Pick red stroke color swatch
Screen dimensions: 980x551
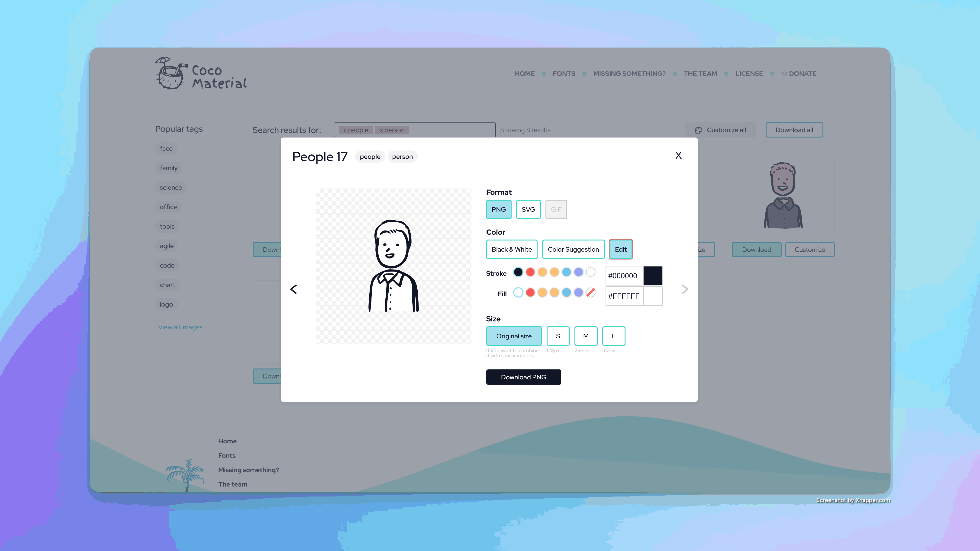point(530,272)
